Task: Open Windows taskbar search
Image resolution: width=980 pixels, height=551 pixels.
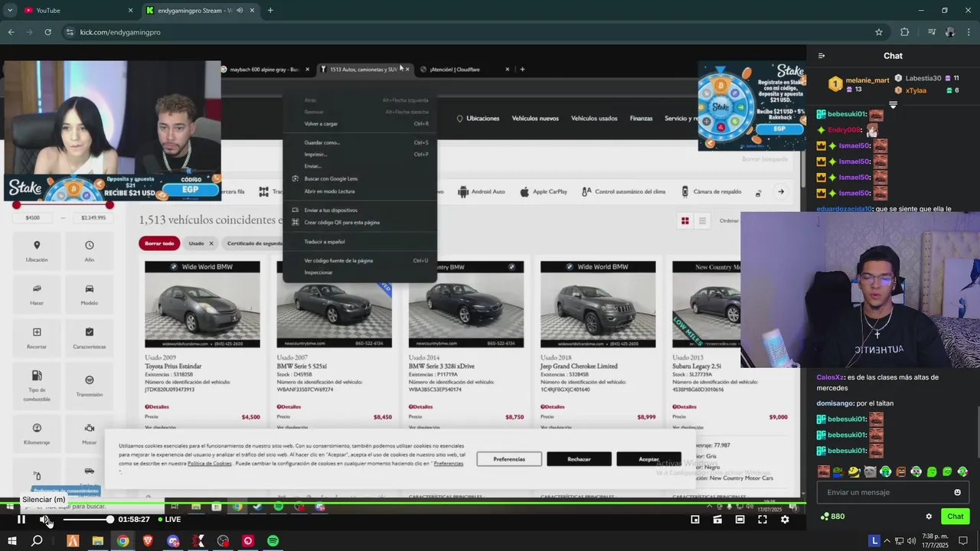Action: click(37, 541)
